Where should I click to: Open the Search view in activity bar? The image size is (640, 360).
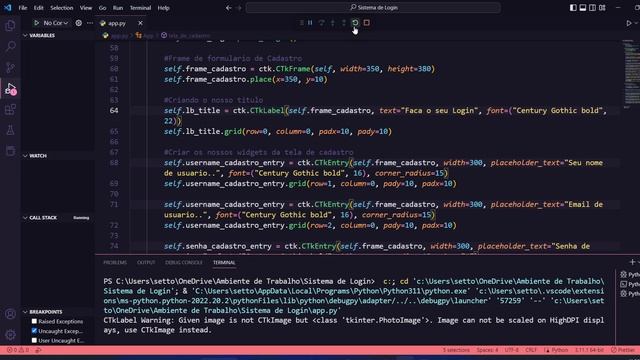[x=10, y=47]
